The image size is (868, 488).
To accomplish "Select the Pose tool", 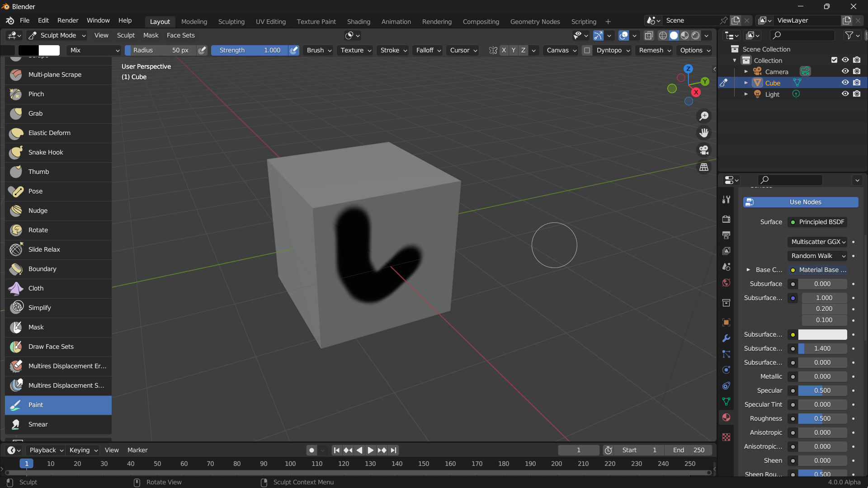I will (x=58, y=191).
